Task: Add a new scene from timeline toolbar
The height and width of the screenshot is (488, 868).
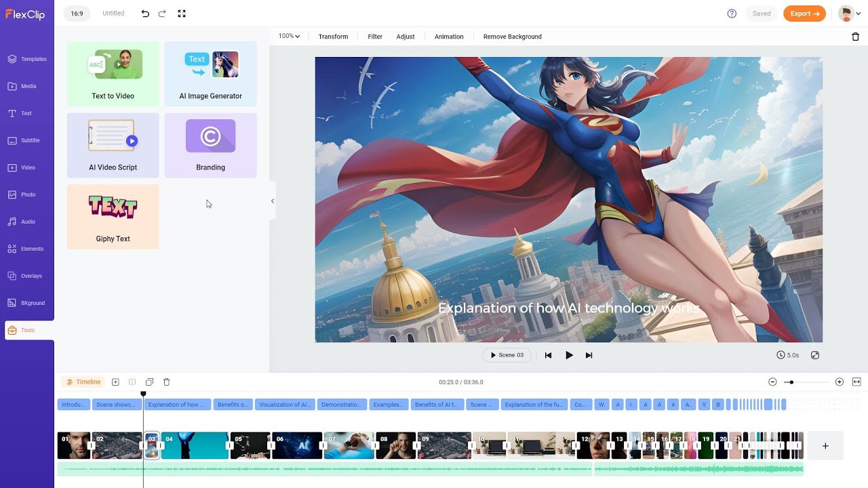Action: [x=115, y=382]
